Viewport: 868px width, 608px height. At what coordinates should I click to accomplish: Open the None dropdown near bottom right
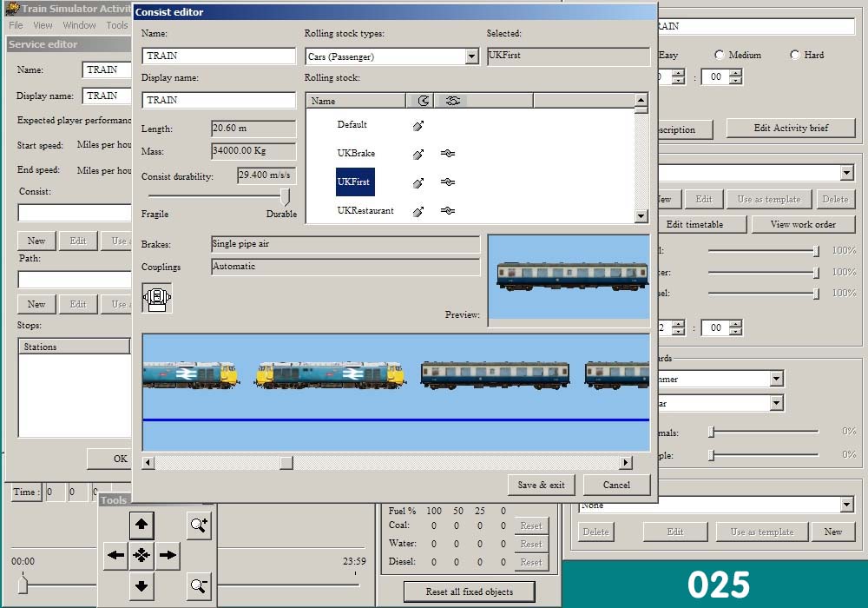[x=846, y=505]
